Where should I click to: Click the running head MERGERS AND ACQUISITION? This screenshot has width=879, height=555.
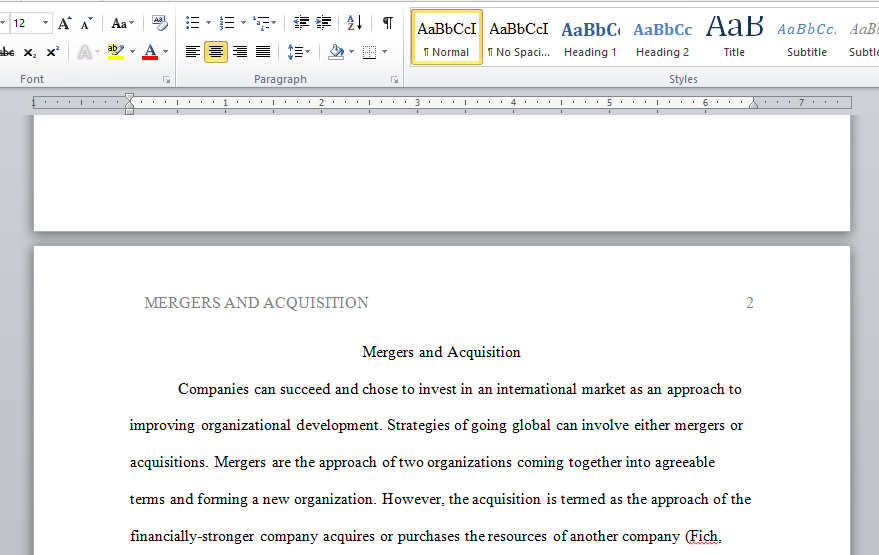tap(256, 303)
